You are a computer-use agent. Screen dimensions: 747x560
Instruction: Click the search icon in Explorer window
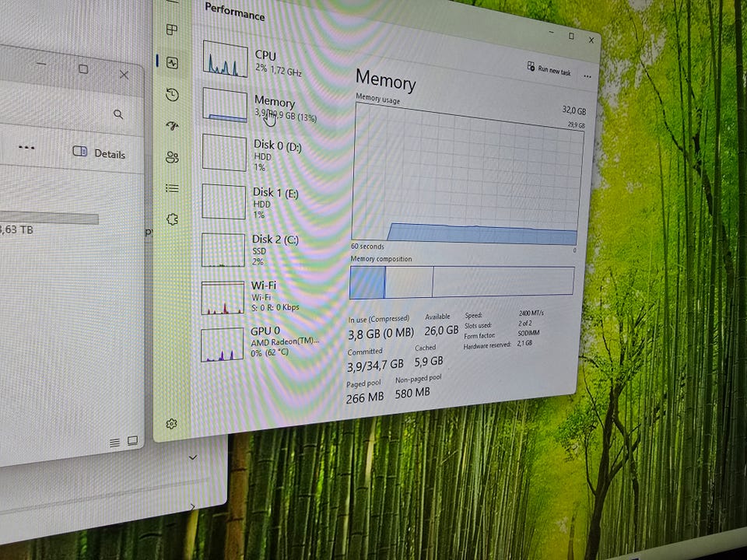coord(118,114)
